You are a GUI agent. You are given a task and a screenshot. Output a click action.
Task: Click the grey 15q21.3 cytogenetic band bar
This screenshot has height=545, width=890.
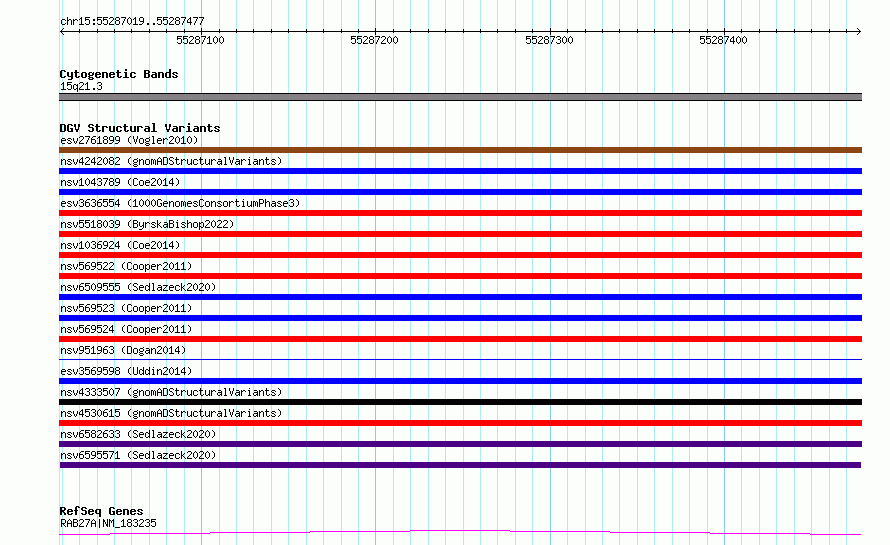click(460, 97)
